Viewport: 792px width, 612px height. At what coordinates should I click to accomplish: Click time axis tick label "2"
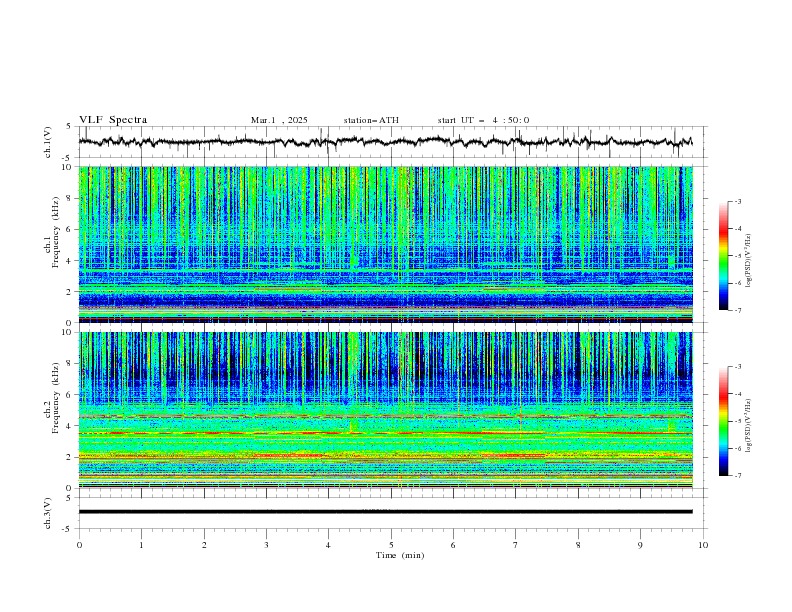[x=204, y=545]
